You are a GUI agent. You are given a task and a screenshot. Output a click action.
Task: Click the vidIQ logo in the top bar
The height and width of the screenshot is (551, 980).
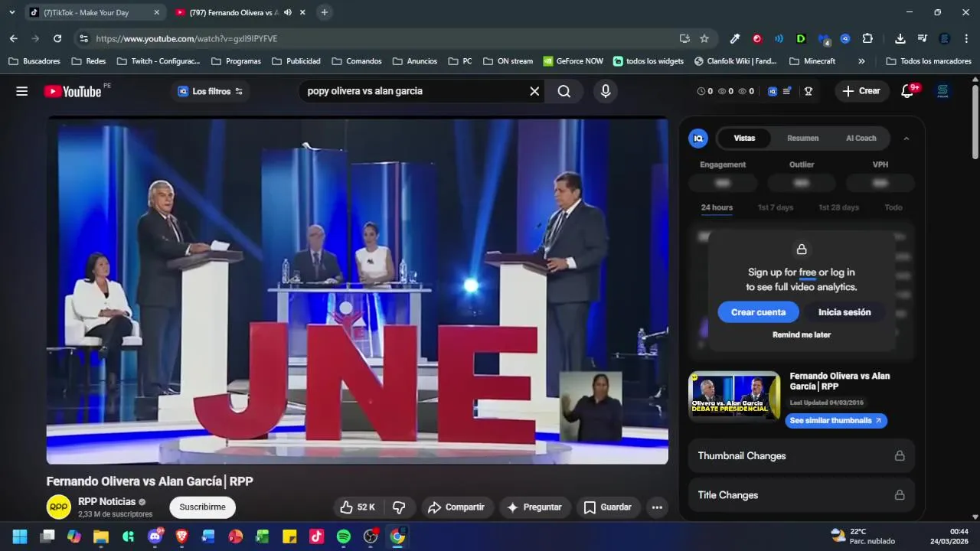tap(773, 91)
